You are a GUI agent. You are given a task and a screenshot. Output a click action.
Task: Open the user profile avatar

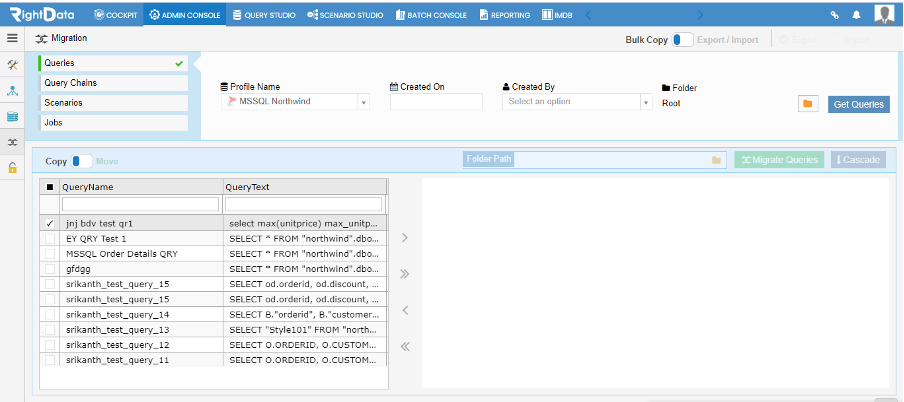pyautogui.click(x=884, y=14)
